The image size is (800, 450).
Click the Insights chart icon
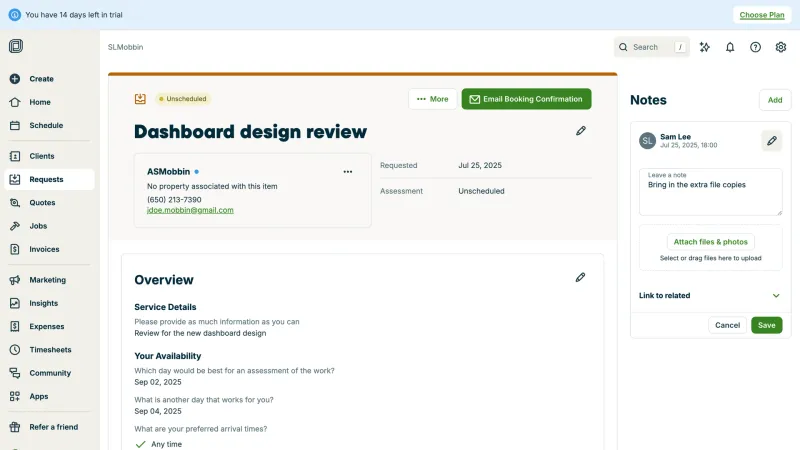pyautogui.click(x=15, y=303)
